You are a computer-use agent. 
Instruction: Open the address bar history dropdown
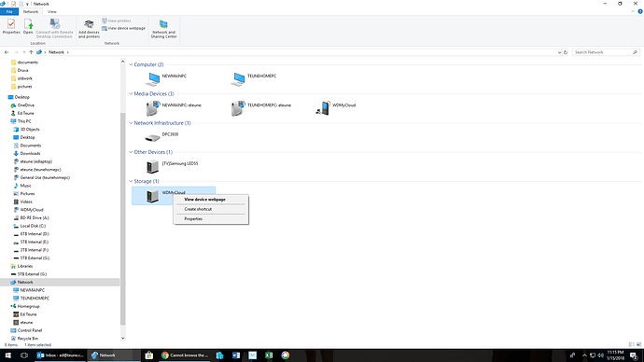click(559, 52)
